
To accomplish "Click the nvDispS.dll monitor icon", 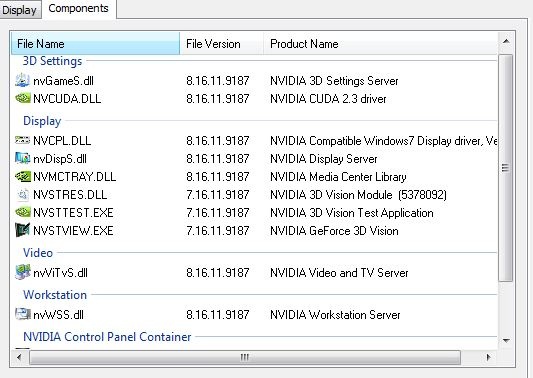I will pyautogui.click(x=22, y=158).
